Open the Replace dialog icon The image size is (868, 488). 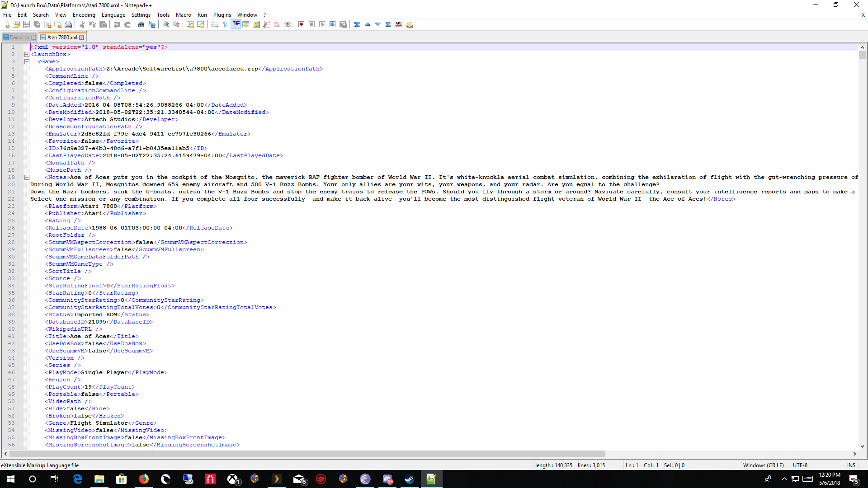click(x=152, y=24)
